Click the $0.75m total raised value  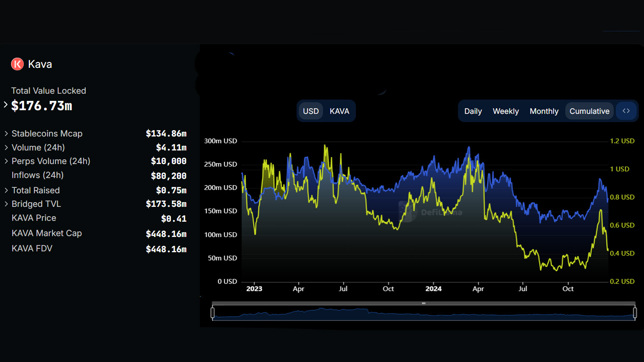pos(171,190)
